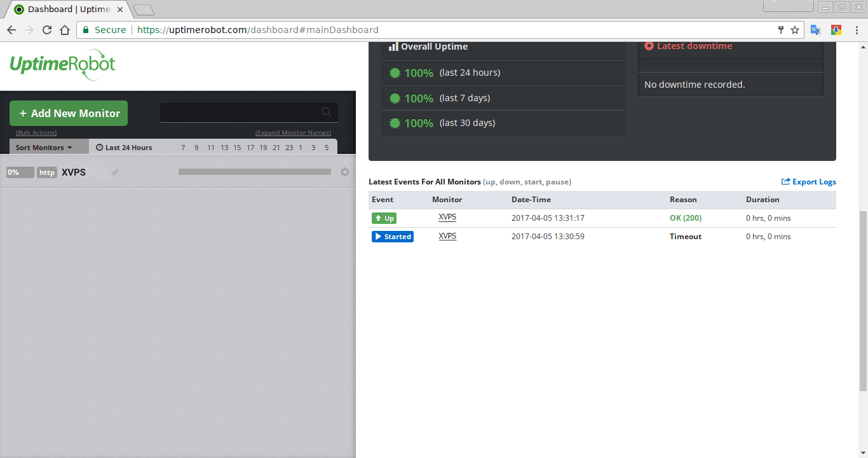Click the Add New Monitor button
This screenshot has height=458, width=868.
(x=69, y=113)
